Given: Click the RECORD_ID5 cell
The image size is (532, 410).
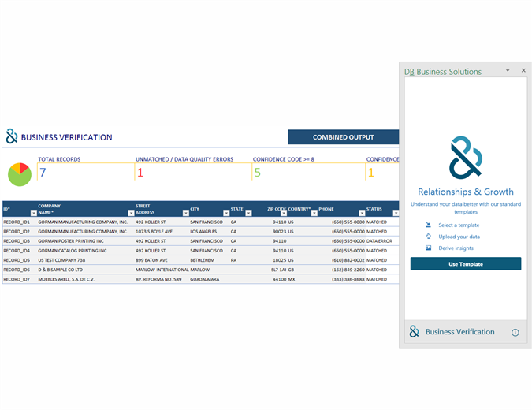Looking at the screenshot, I should pos(17,260).
